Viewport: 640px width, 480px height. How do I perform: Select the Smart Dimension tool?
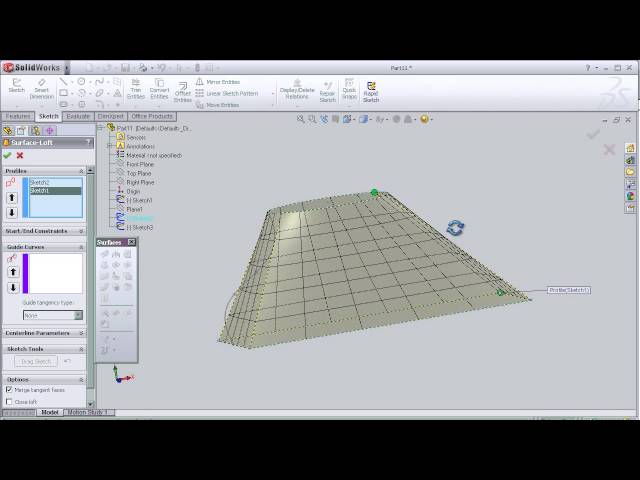(42, 89)
